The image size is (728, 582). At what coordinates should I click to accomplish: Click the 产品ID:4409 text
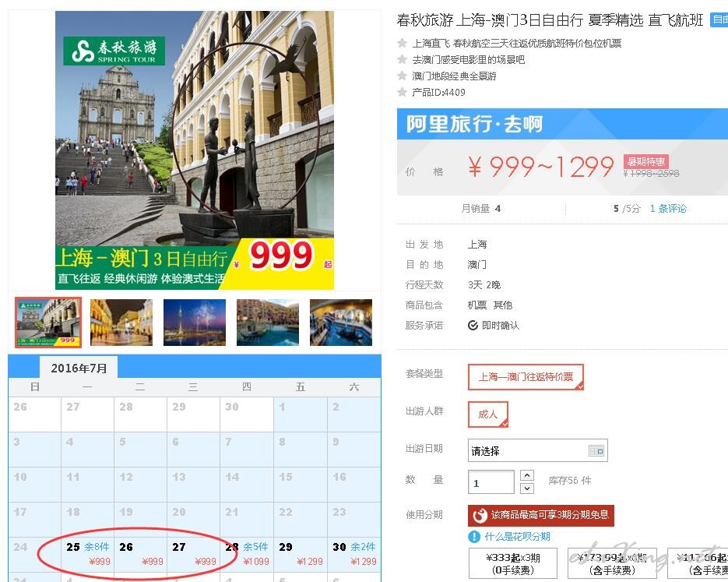438,92
